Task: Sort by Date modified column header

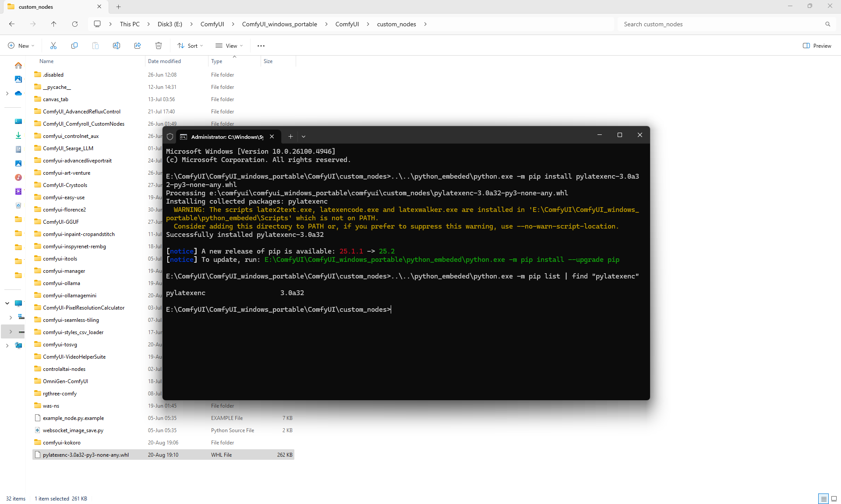Action: [x=164, y=61]
